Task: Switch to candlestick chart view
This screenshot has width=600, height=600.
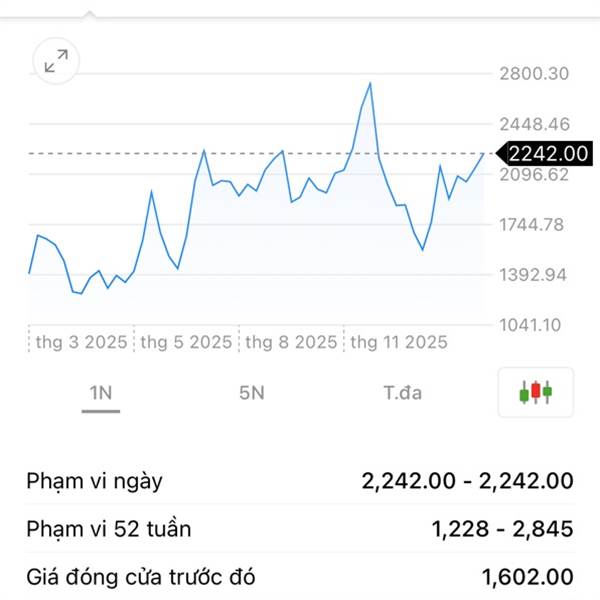Action: (x=536, y=392)
